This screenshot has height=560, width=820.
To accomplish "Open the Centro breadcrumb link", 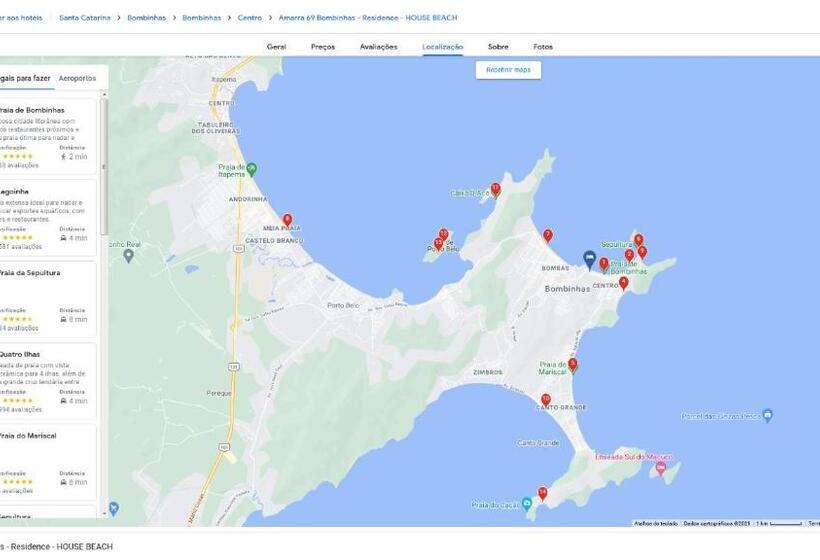I will click(x=249, y=18).
